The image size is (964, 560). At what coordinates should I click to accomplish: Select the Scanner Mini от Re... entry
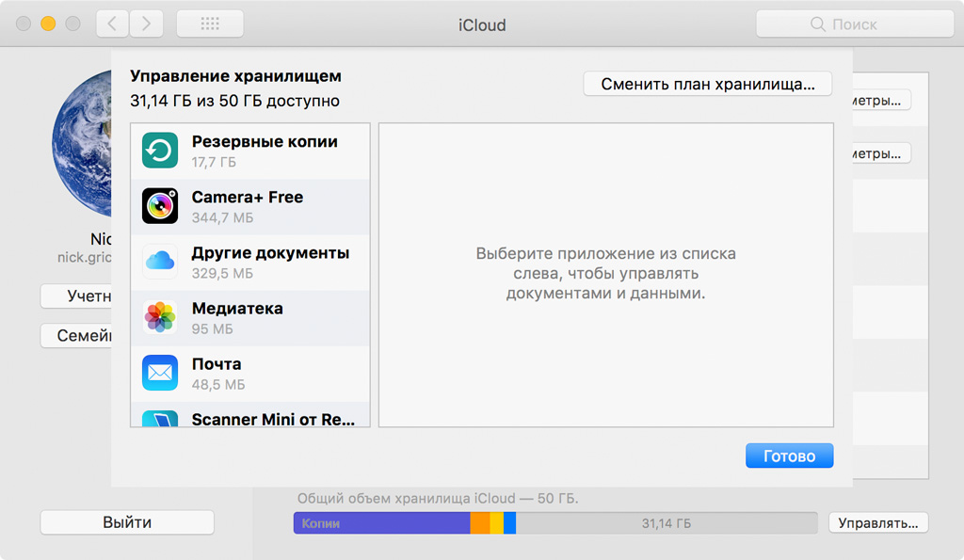tap(250, 415)
